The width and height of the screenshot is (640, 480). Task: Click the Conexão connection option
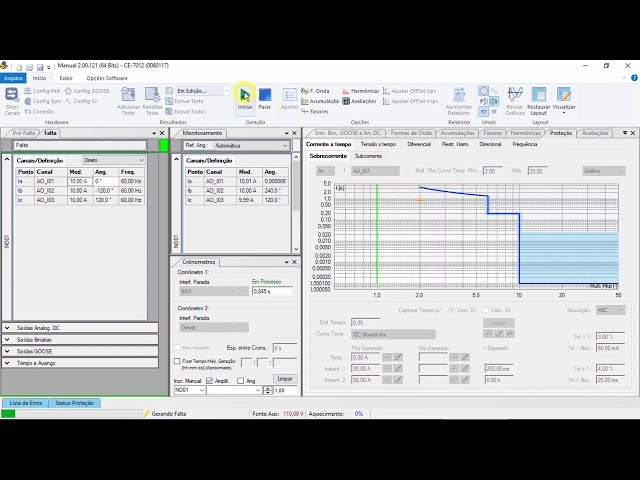[x=39, y=111]
